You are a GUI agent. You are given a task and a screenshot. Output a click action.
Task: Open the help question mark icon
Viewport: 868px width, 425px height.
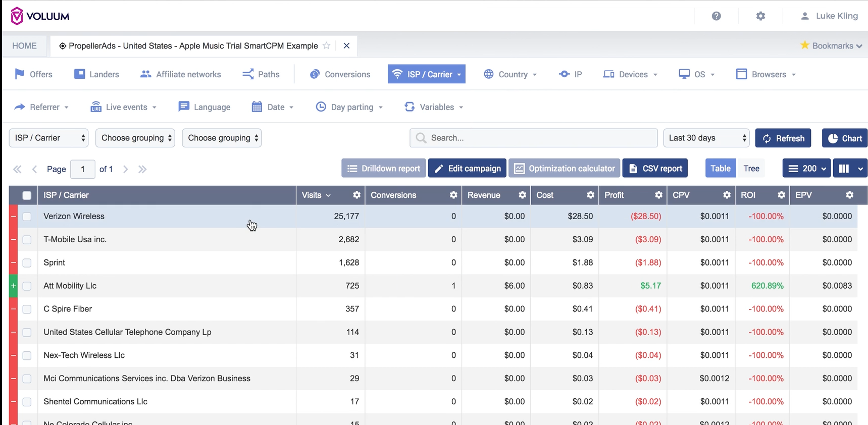(716, 16)
